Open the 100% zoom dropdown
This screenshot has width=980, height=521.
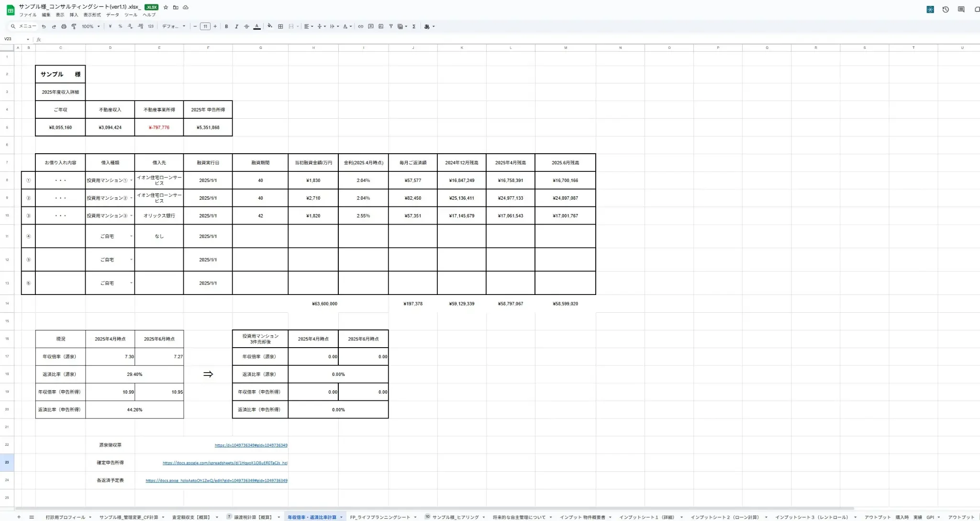click(x=90, y=26)
